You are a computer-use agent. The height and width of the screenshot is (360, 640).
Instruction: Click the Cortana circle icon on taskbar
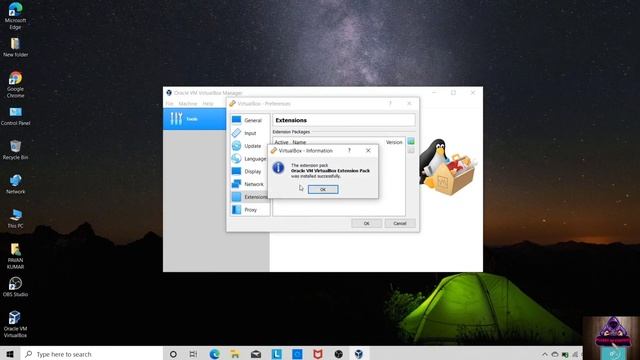173,354
